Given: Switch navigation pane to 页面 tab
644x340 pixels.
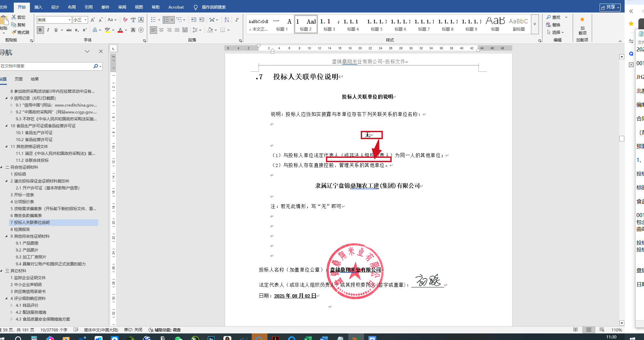Looking at the screenshot, I should tap(19, 79).
